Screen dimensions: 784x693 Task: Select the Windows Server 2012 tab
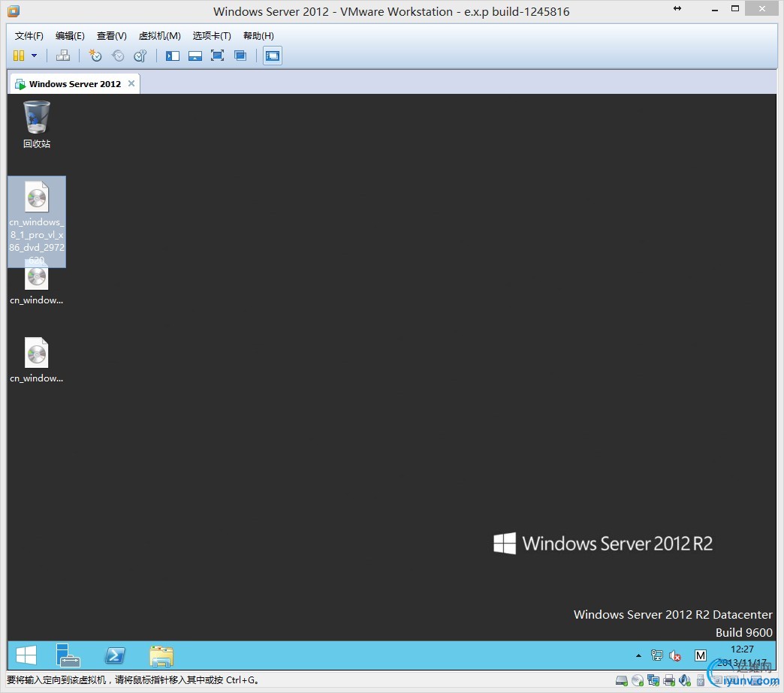pos(74,84)
